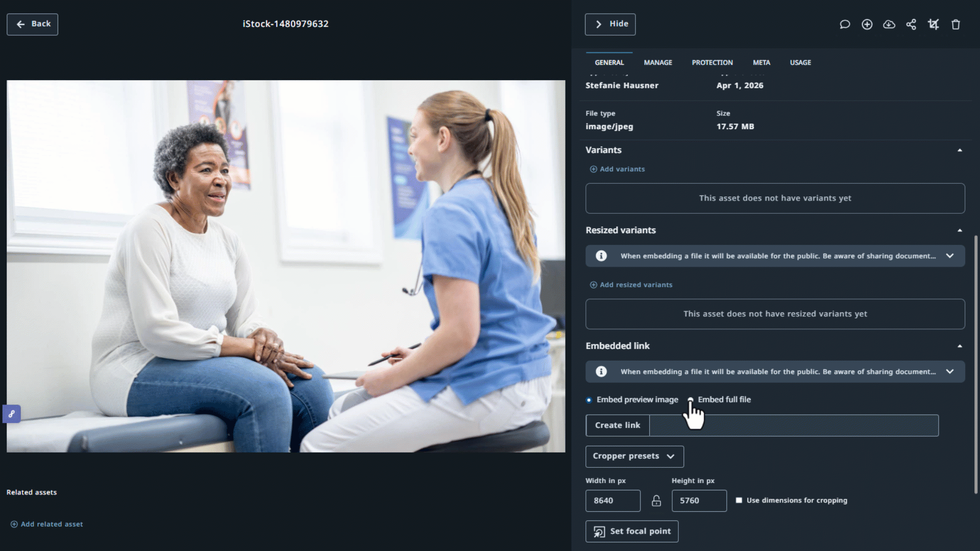Select Embed preview image radio button
Viewport: 980px width, 551px height.
[x=589, y=400]
